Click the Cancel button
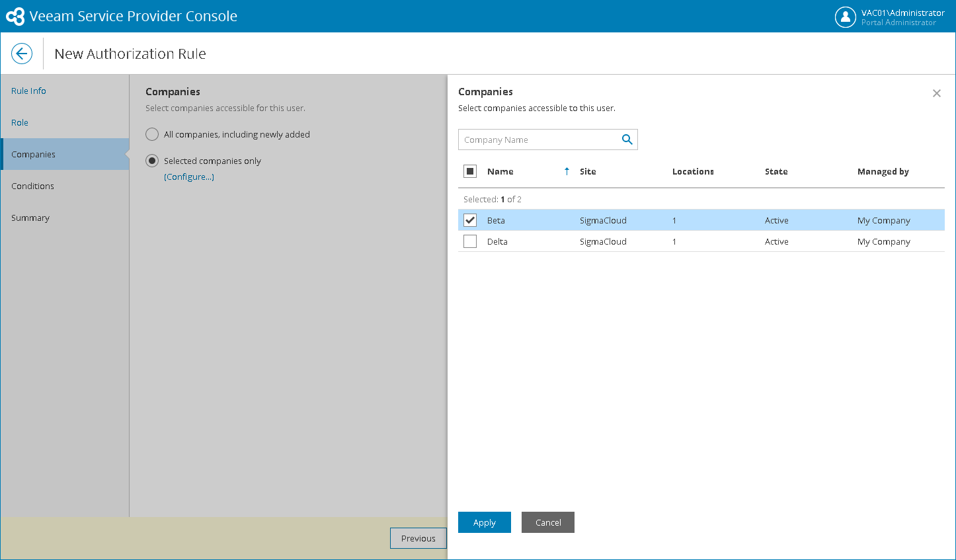956x560 pixels. click(547, 522)
